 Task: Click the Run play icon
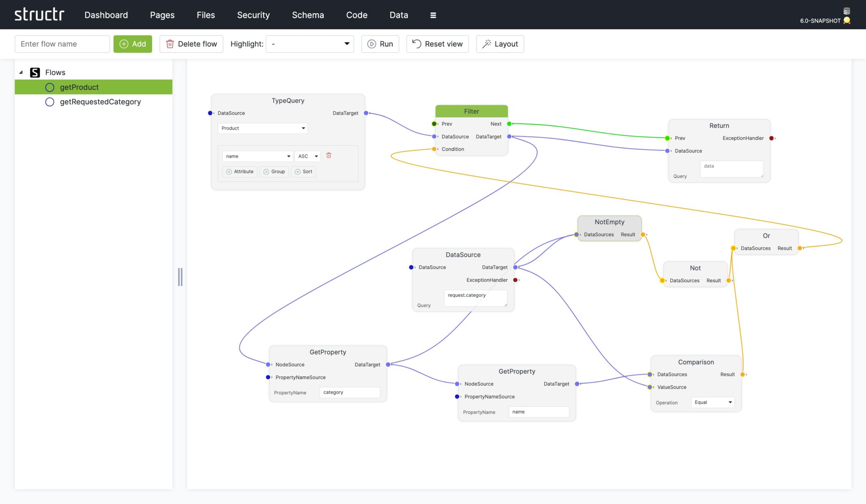tap(372, 44)
